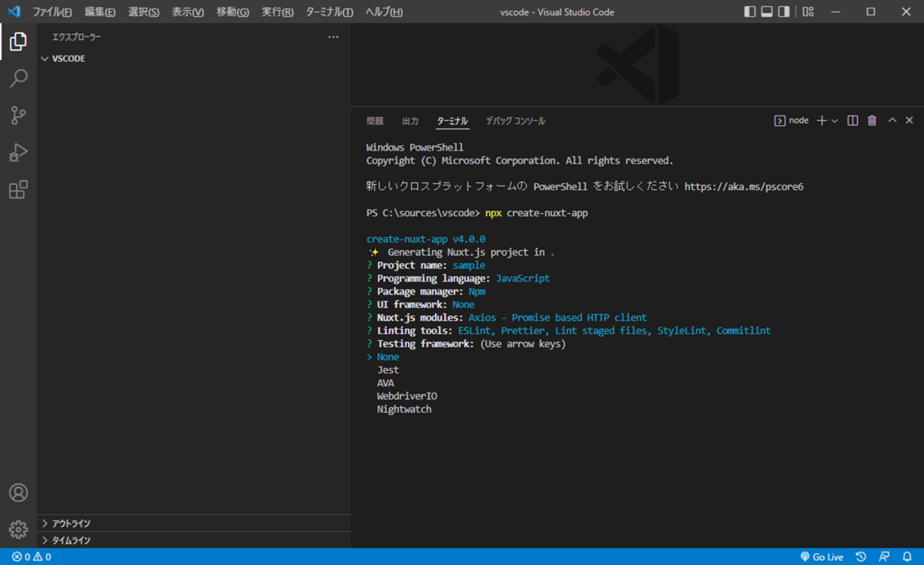The height and width of the screenshot is (565, 924).
Task: Select the ターミナル panel tab
Action: coord(452,121)
